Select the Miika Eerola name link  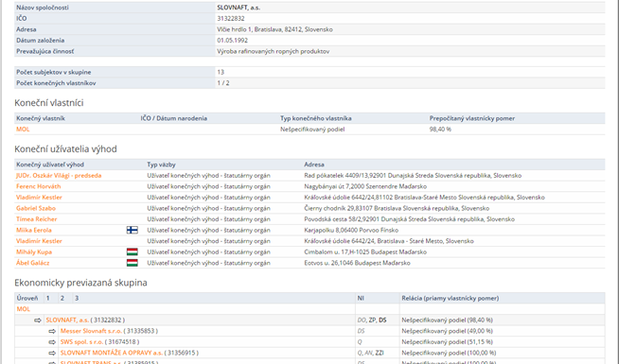click(x=34, y=231)
